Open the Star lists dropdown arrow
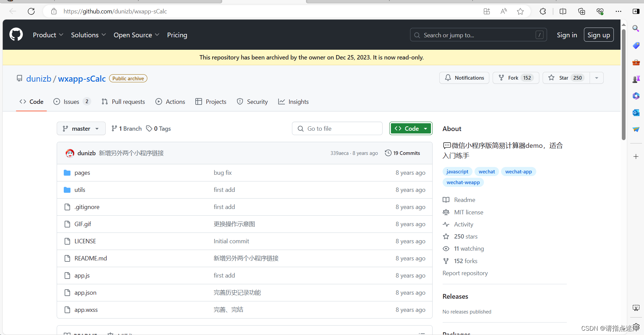 pyautogui.click(x=596, y=78)
